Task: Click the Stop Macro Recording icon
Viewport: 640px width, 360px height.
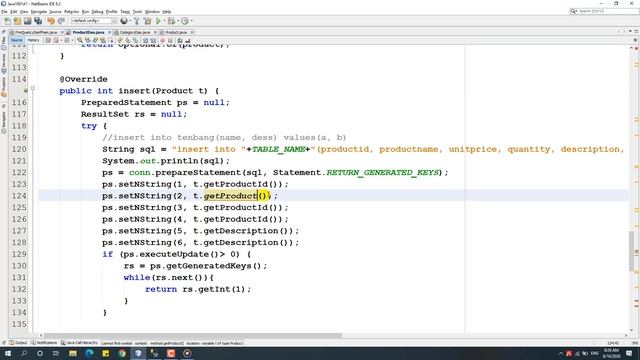Action: pyautogui.click(x=170, y=40)
